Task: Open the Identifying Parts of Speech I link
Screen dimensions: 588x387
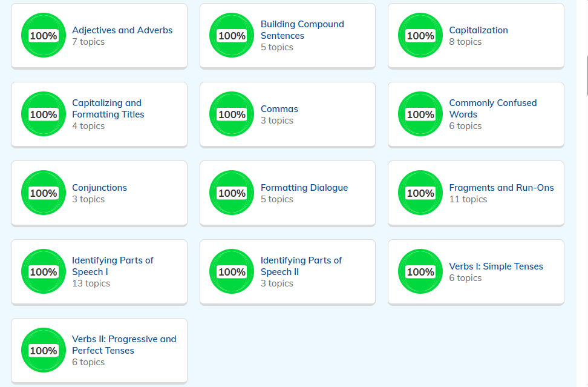Action: pos(113,266)
